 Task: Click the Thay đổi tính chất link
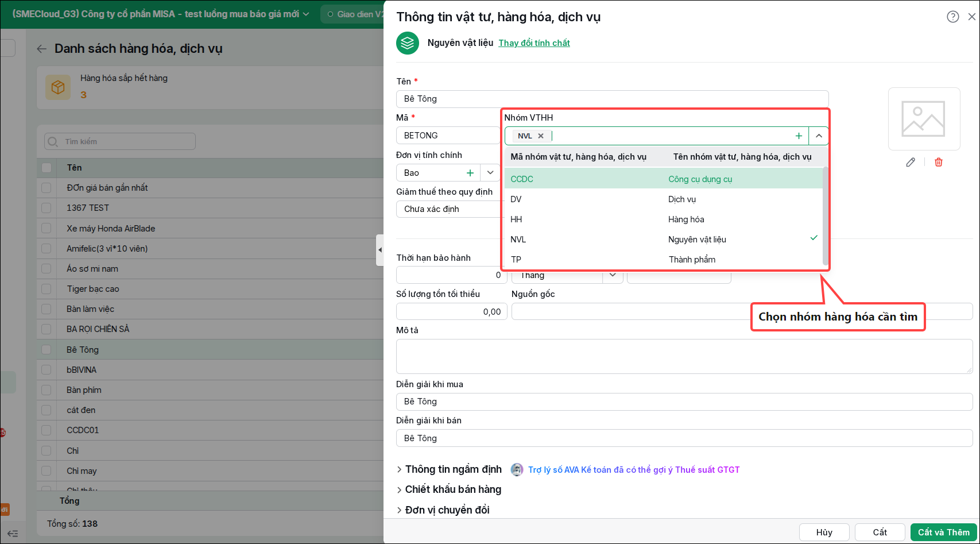tap(534, 43)
